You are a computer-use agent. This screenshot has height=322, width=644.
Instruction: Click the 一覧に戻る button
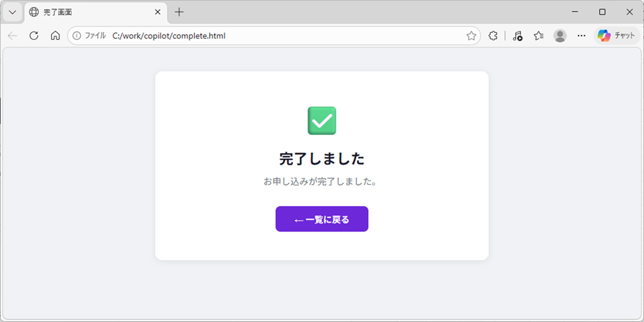(x=321, y=219)
